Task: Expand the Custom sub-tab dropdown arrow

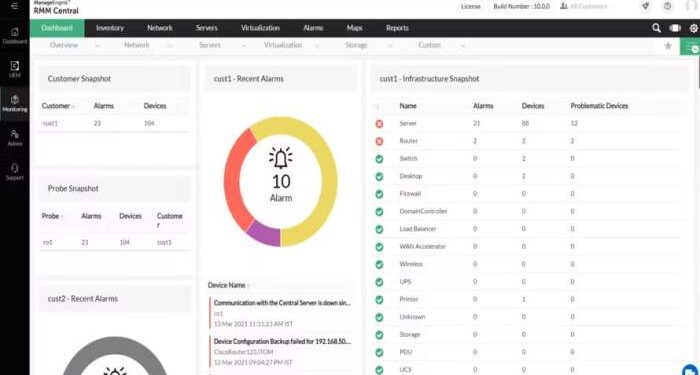Action: 462,46
